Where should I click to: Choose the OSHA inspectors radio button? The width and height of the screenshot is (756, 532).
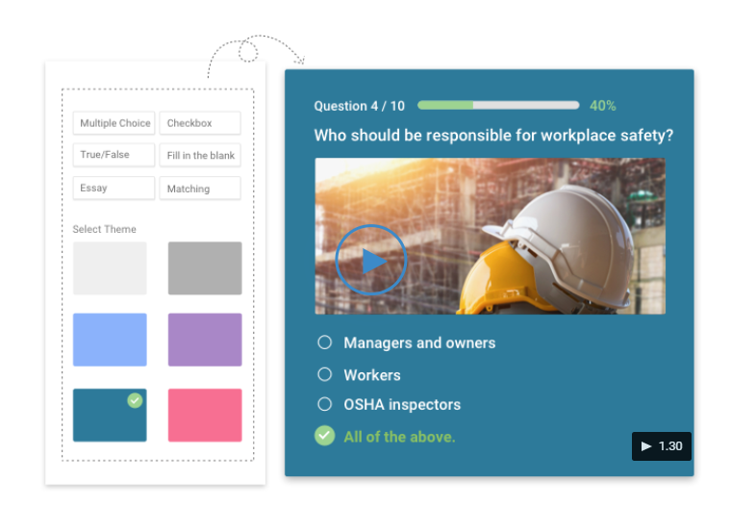pos(325,404)
